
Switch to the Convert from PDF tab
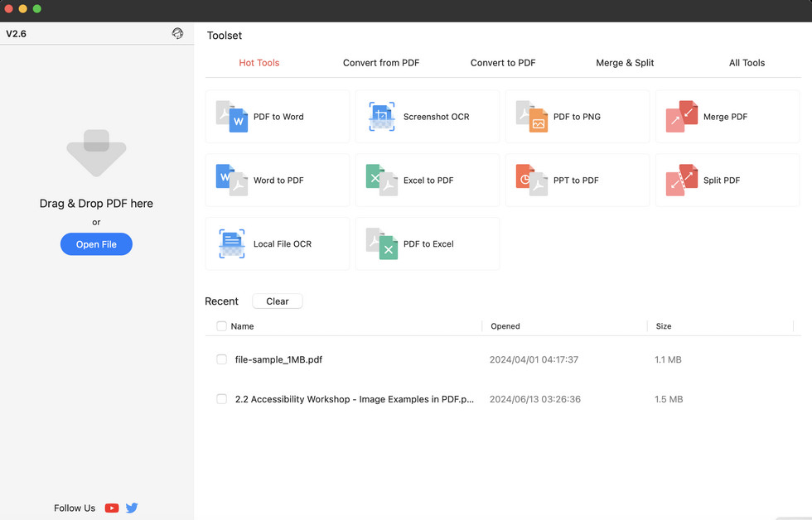coord(381,63)
